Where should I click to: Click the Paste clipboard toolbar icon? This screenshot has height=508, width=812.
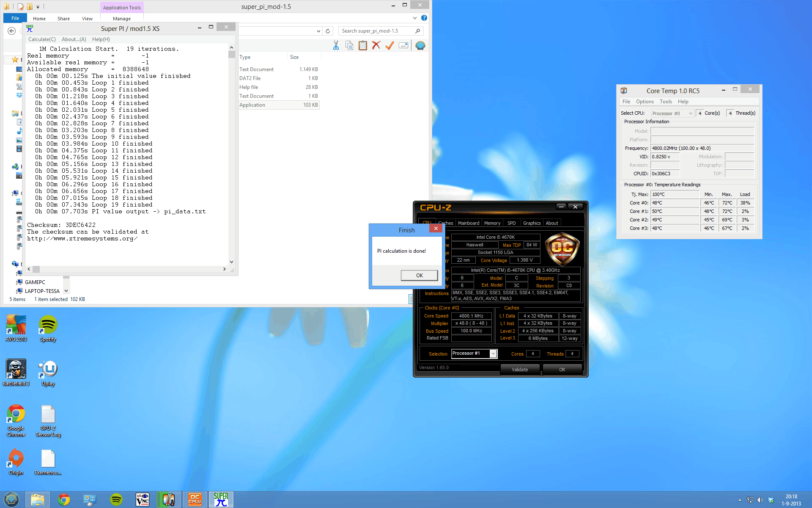[362, 45]
